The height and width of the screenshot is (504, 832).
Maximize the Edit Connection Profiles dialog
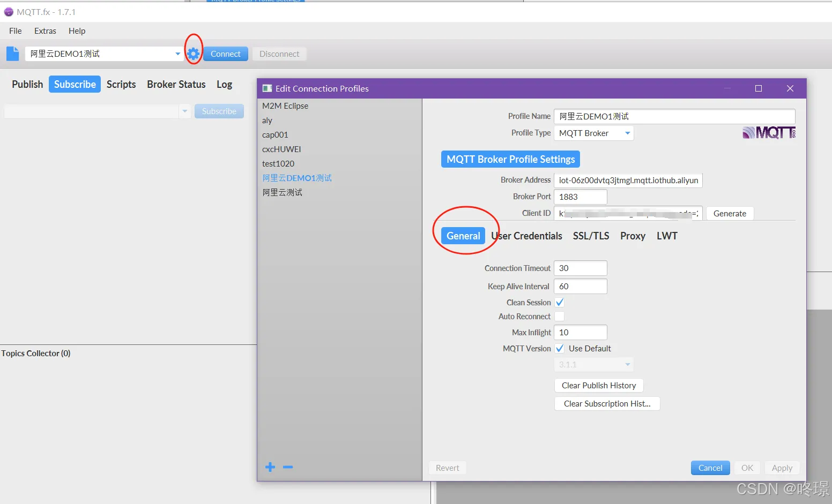coord(759,88)
